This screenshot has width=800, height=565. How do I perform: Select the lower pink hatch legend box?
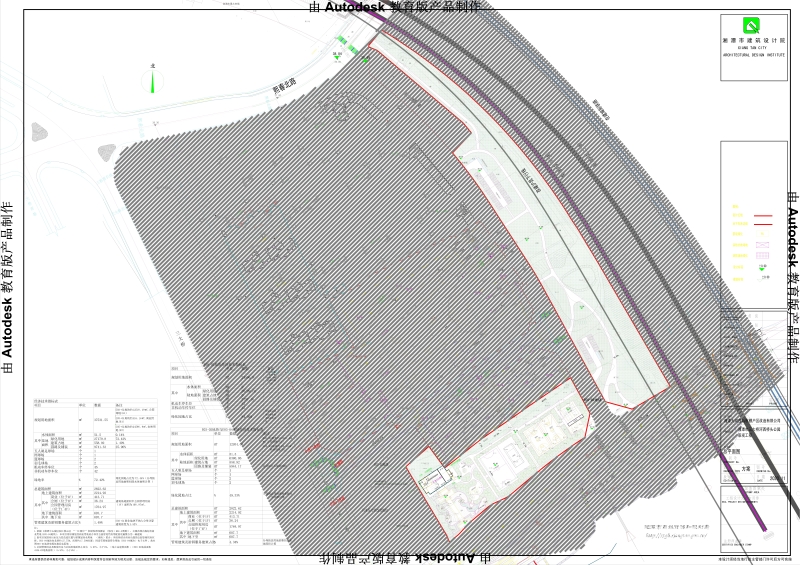[x=764, y=255]
